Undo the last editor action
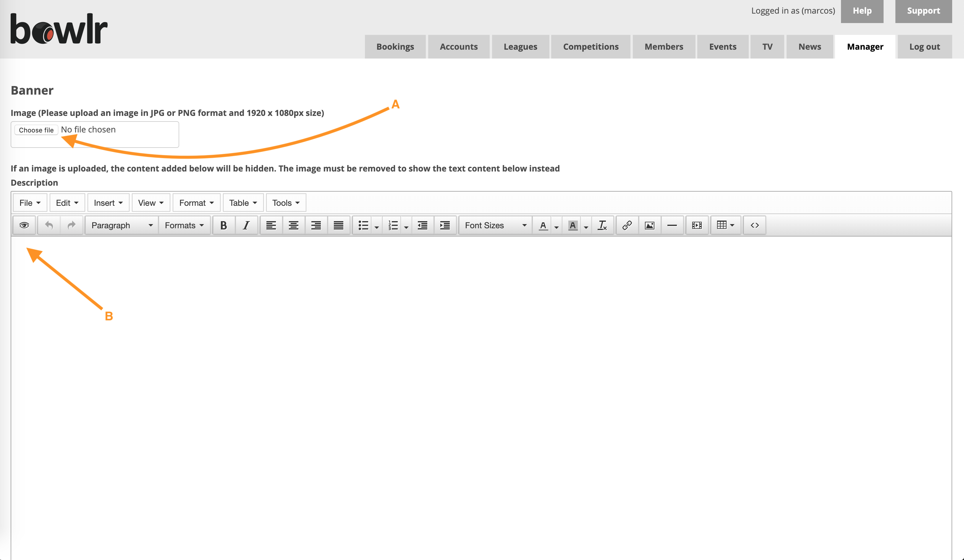 pos(49,225)
